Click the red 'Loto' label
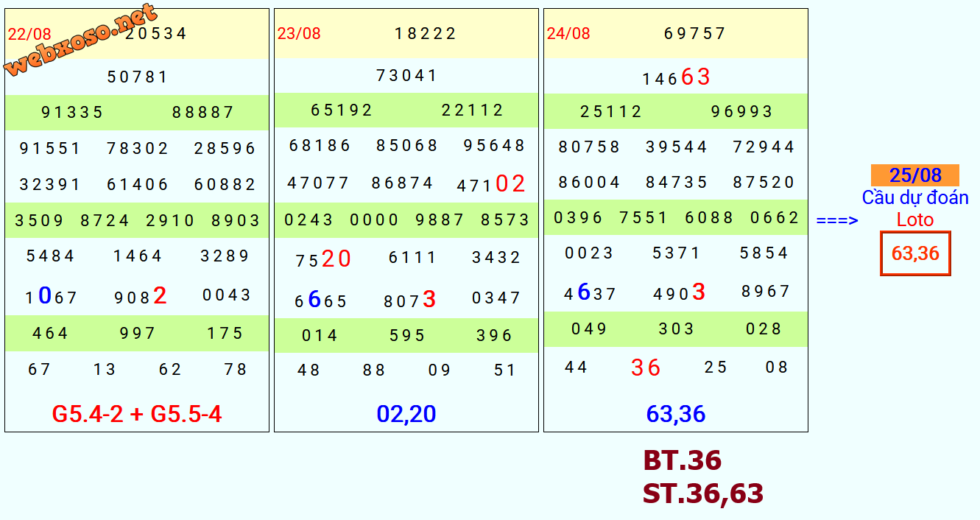This screenshot has height=520, width=980. coord(914,219)
